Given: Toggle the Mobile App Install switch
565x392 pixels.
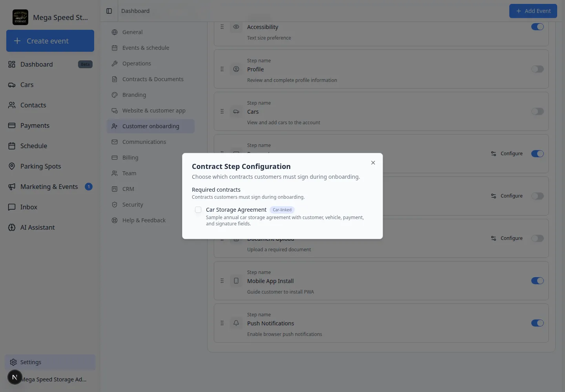Looking at the screenshot, I should 538,281.
